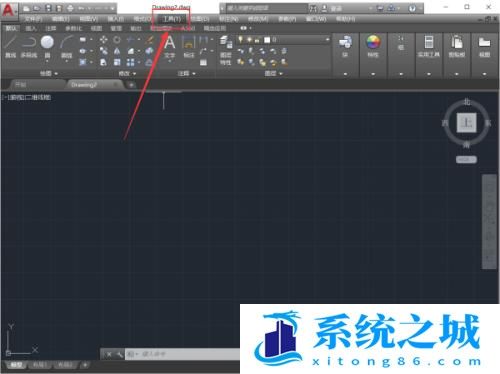500x374 pixels.
Task: Expand the Block panel dropdown arrow
Action: click(x=345, y=74)
